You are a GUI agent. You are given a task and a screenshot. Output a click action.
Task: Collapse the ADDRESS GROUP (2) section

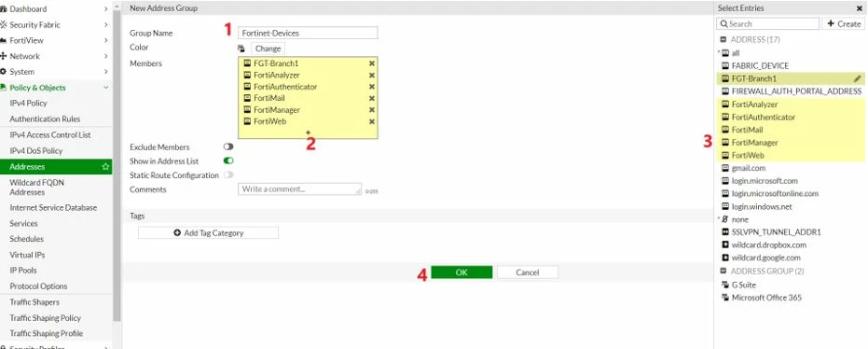click(723, 271)
